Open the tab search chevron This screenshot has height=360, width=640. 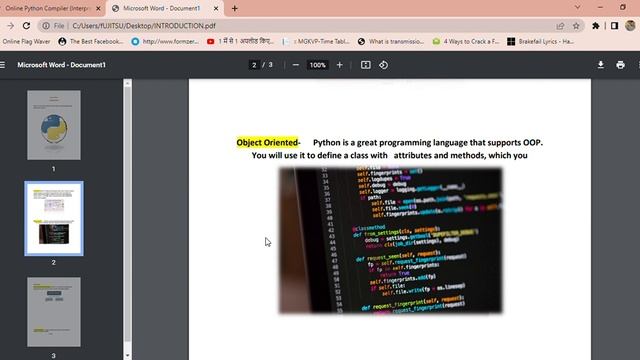[577, 7]
